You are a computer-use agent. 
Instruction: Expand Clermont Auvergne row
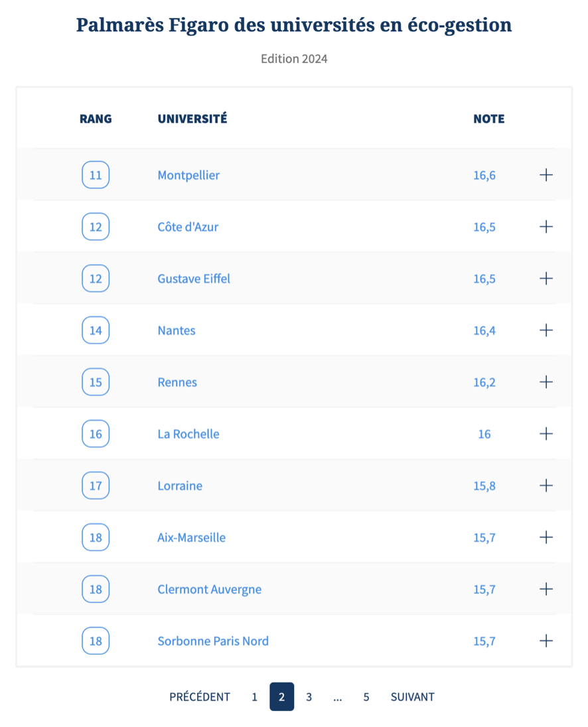pos(546,589)
